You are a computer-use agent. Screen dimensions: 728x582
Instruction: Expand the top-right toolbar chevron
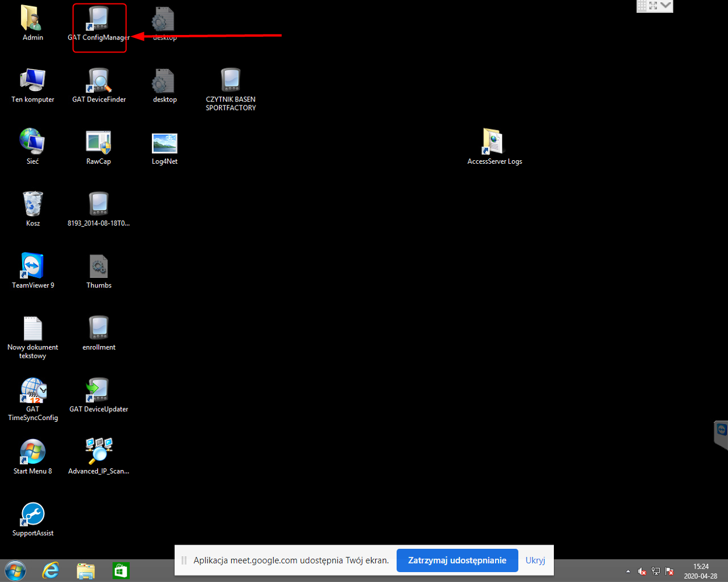click(666, 6)
